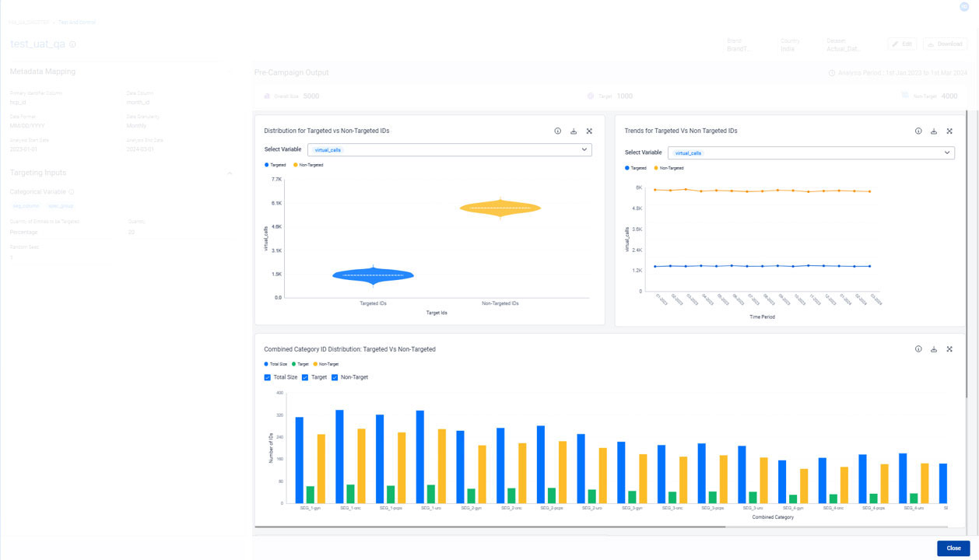Open Select Variable dropdown in Trends panel

pos(811,153)
